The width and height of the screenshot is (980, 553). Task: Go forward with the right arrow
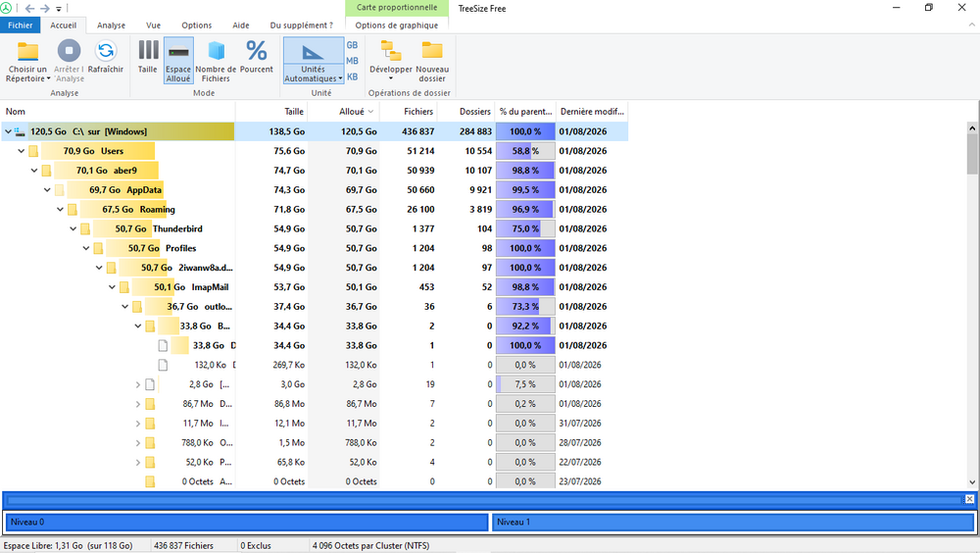45,9
